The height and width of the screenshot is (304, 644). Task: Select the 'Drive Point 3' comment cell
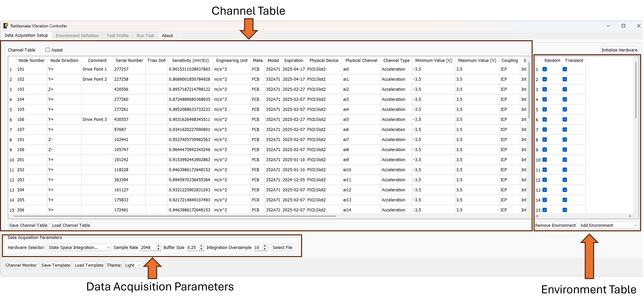click(97, 120)
